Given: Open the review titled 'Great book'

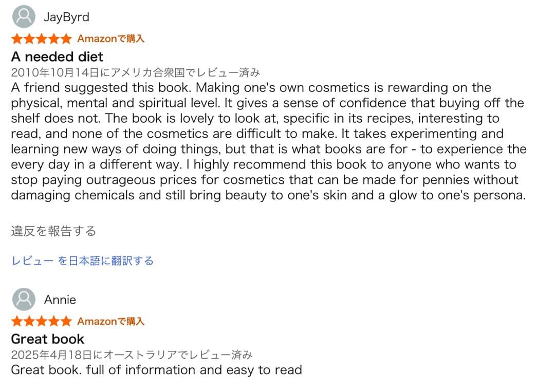Looking at the screenshot, I should pos(47,339).
